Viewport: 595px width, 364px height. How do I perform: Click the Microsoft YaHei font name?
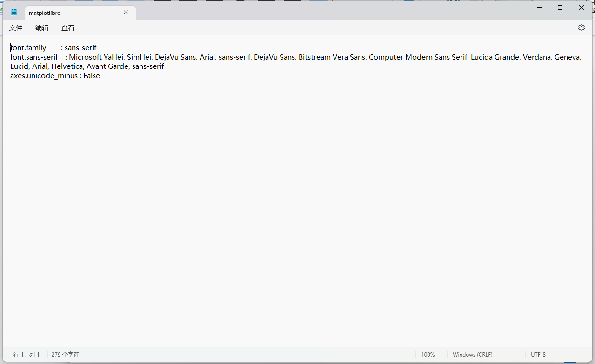pos(97,57)
